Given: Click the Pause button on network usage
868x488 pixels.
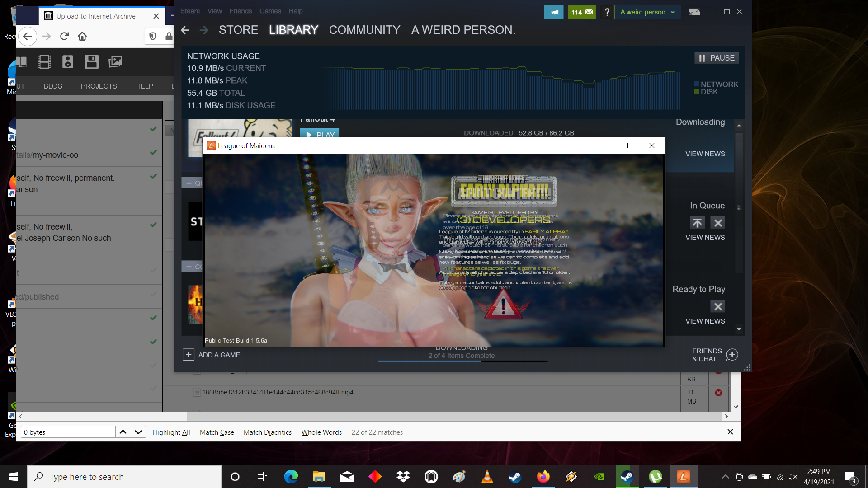Looking at the screenshot, I should (716, 58).
